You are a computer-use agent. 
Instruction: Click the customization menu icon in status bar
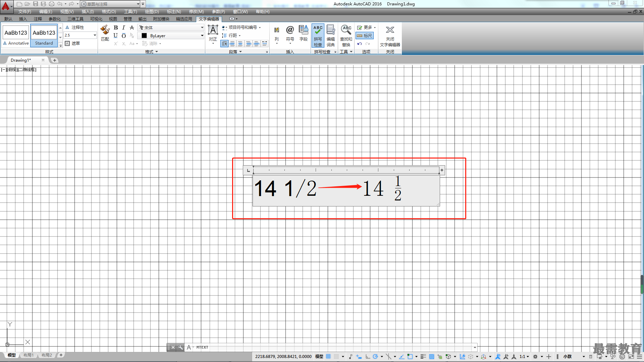(639, 357)
